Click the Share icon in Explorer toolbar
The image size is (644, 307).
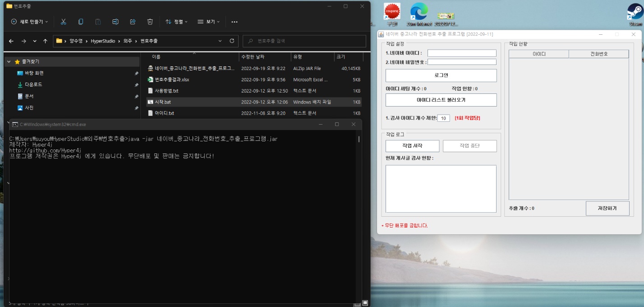[133, 22]
